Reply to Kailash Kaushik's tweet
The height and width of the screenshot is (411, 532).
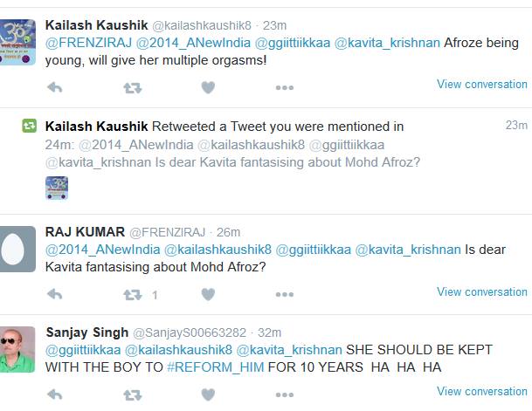[x=54, y=87]
